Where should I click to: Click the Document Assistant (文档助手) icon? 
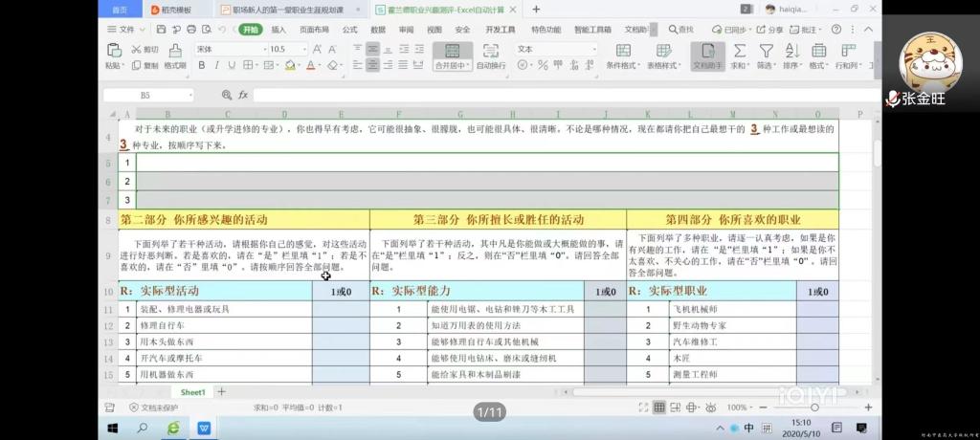pyautogui.click(x=707, y=55)
